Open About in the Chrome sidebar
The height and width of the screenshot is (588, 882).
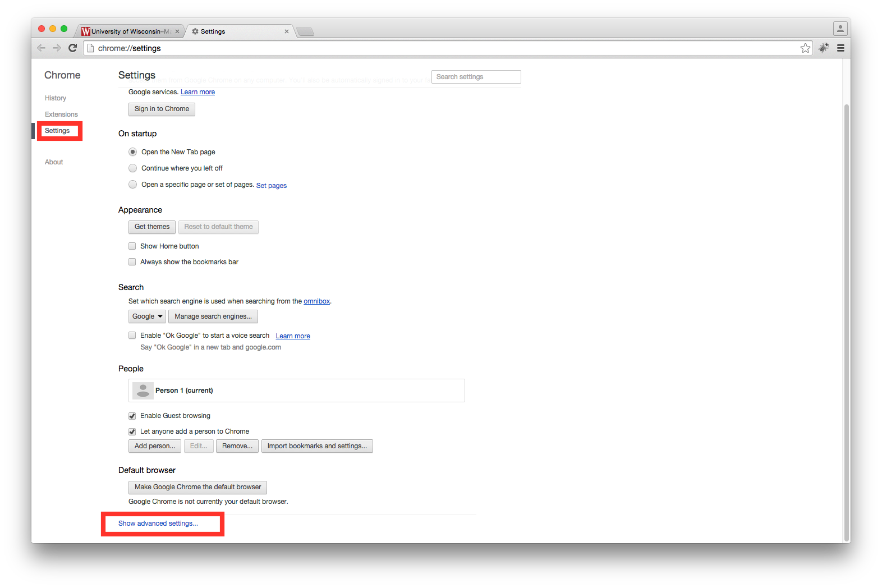click(54, 162)
